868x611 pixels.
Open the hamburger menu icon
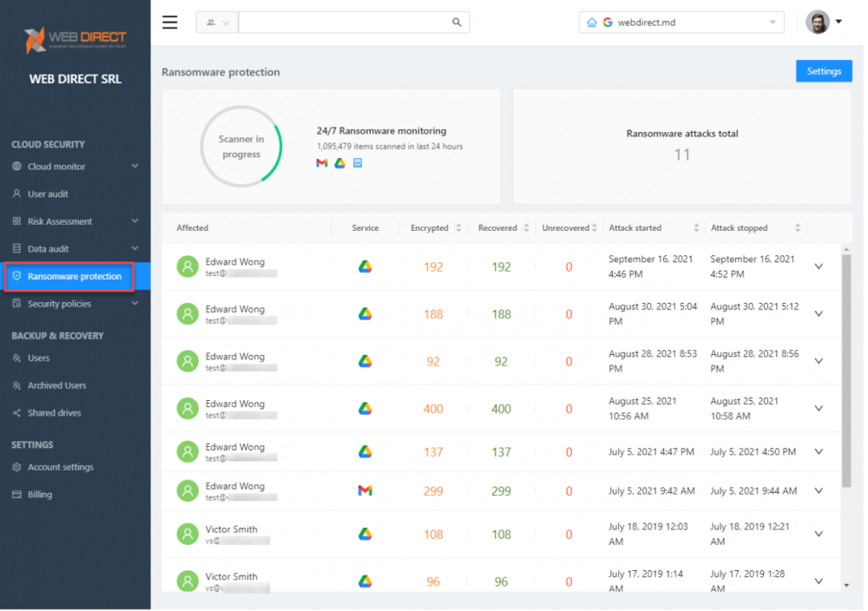(x=170, y=23)
